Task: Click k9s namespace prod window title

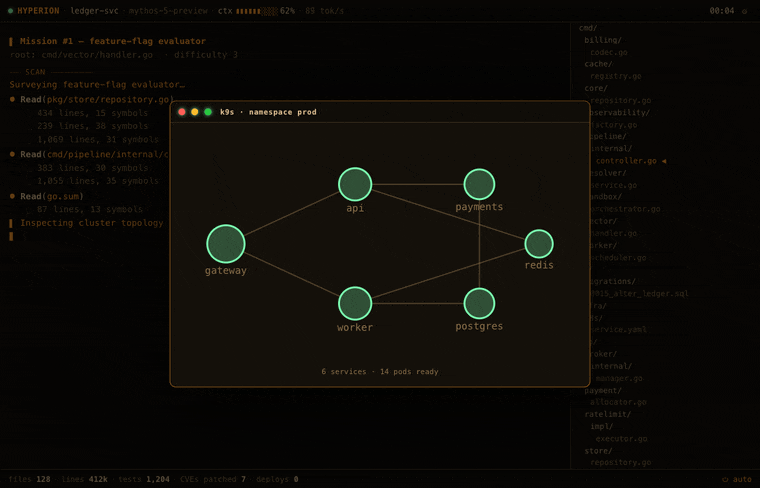Action: [x=268, y=112]
